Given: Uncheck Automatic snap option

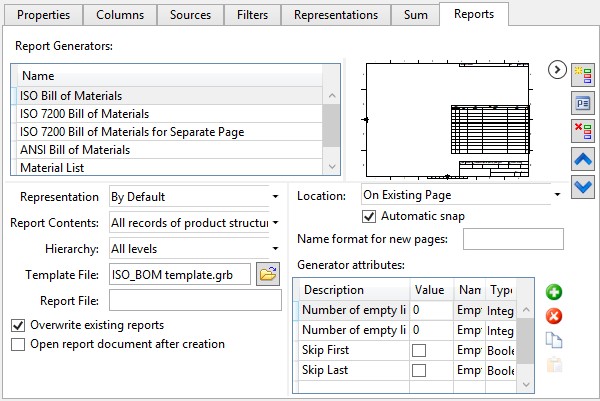Looking at the screenshot, I should click(369, 217).
